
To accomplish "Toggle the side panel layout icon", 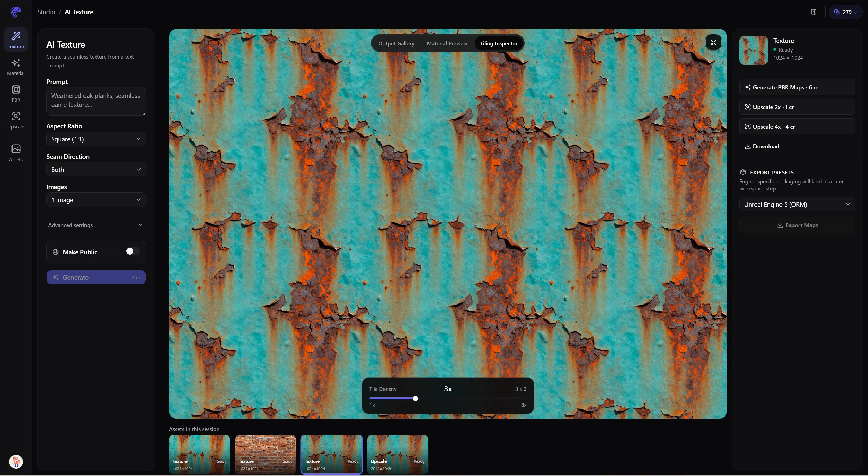I will point(813,12).
